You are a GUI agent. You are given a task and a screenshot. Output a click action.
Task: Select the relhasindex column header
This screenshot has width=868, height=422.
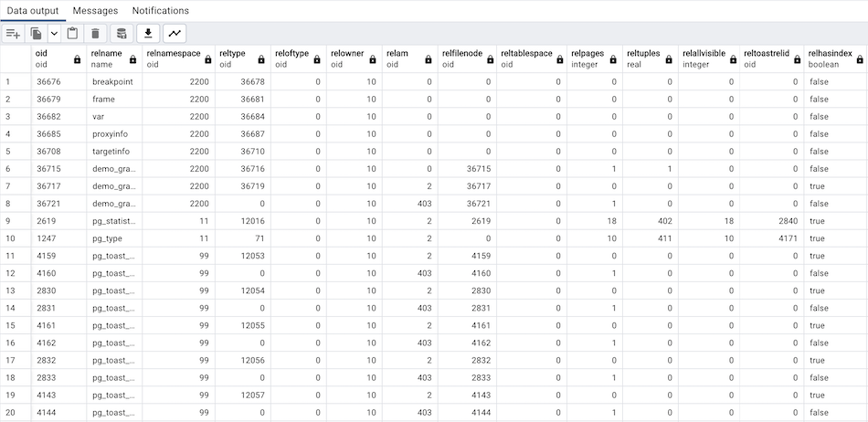click(830, 58)
